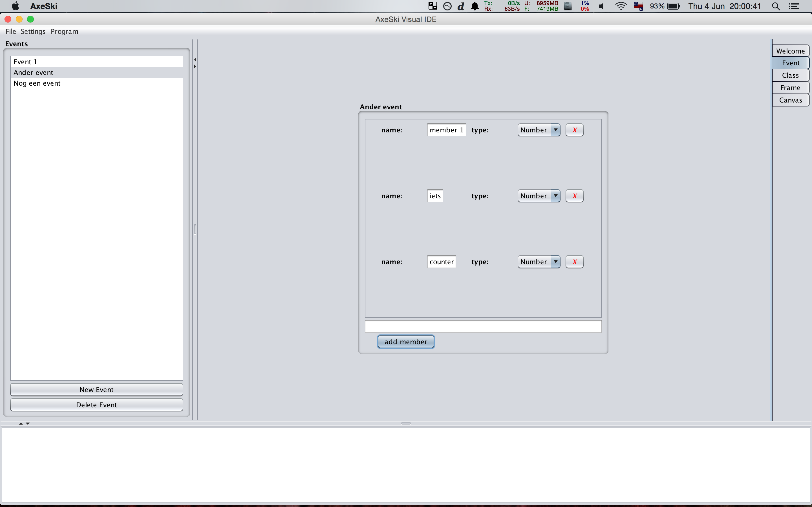This screenshot has width=812, height=507.
Task: Click the counter name text field
Action: point(441,262)
